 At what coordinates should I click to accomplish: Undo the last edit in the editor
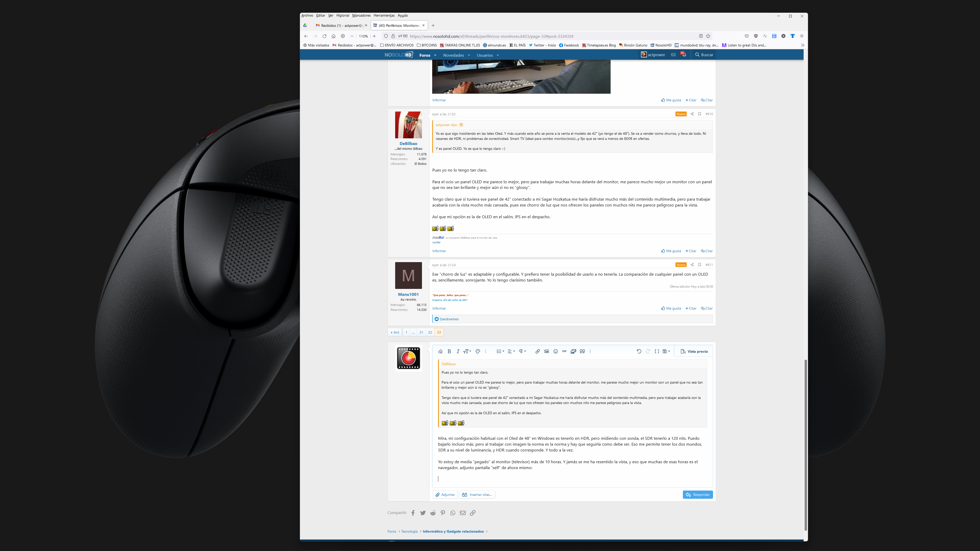tap(639, 351)
